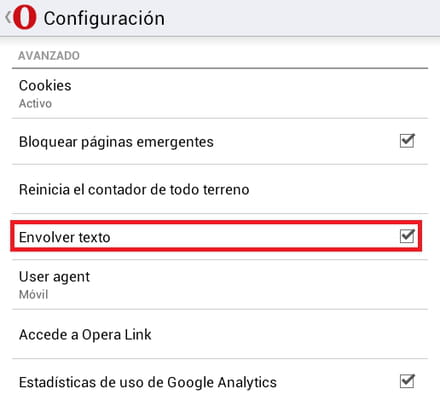440x412 pixels.
Task: Click the Activo status under Cookies
Action: click(x=35, y=104)
